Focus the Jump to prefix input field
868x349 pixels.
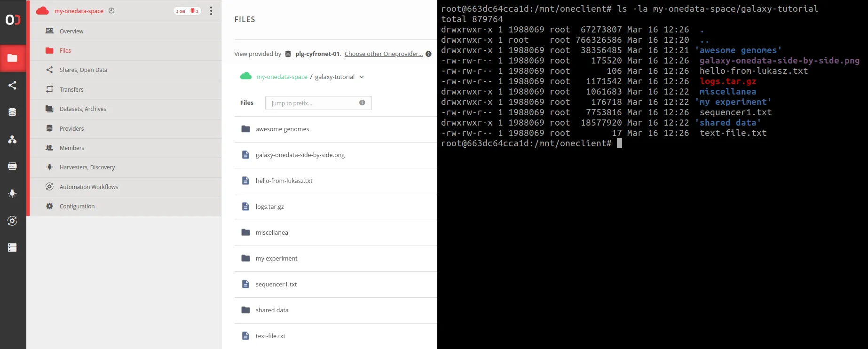click(x=313, y=103)
